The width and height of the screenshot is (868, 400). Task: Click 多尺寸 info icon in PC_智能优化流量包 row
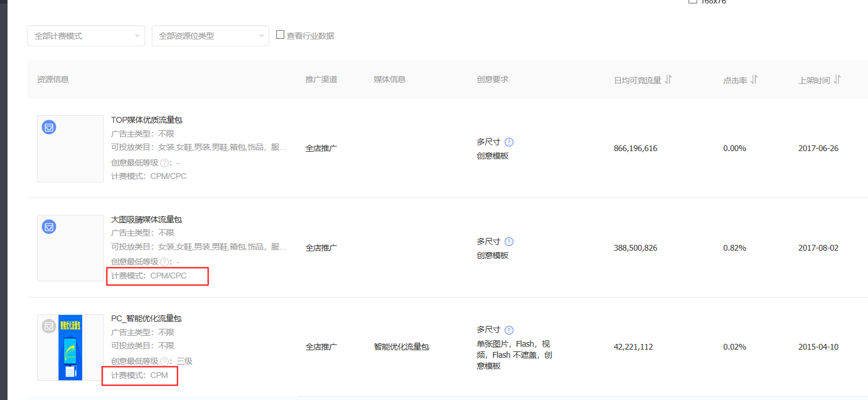click(509, 331)
